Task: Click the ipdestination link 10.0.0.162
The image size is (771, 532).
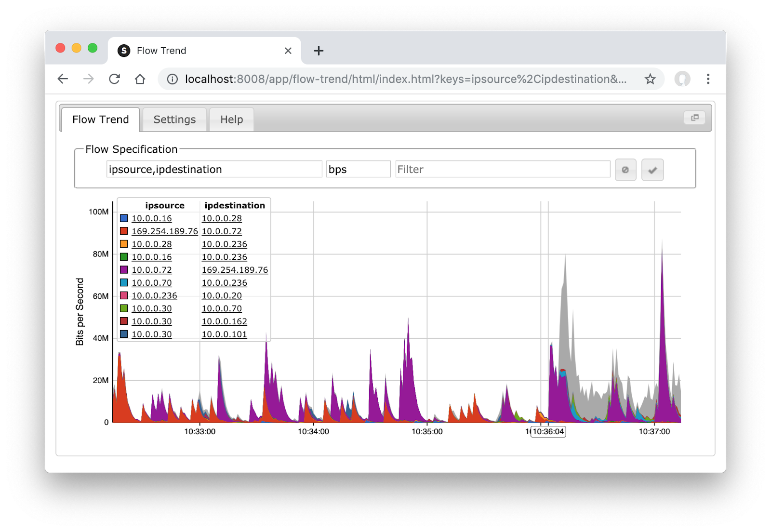Action: click(x=224, y=321)
